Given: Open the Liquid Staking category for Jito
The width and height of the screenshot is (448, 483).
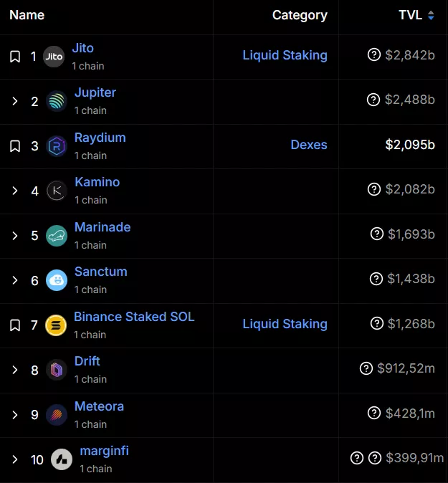Looking at the screenshot, I should tap(285, 55).
